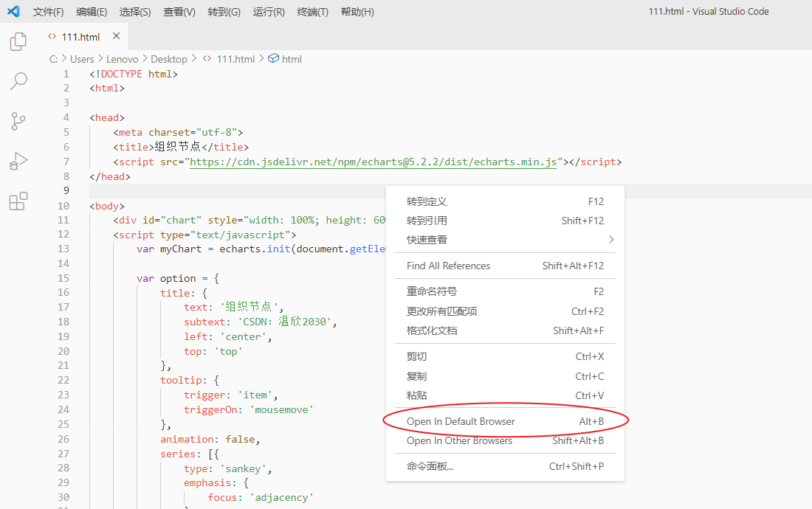Screen dimensions: 812x509
Task: Click the series: [{ line
Action: point(190,454)
